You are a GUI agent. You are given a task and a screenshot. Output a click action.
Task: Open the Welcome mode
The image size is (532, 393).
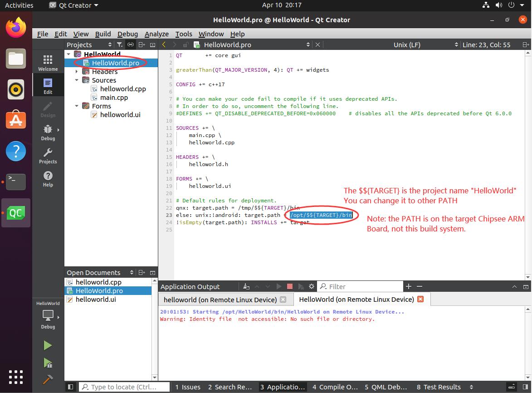(x=48, y=63)
